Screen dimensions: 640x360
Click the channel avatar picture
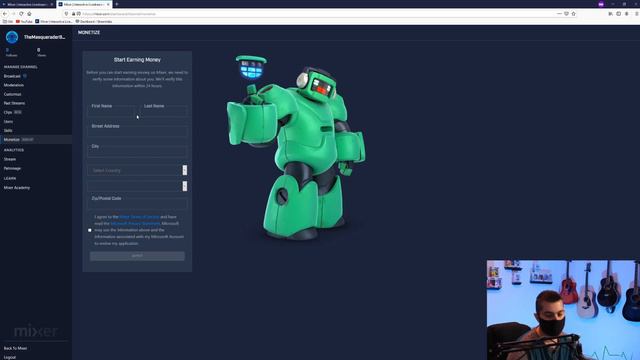coord(12,37)
